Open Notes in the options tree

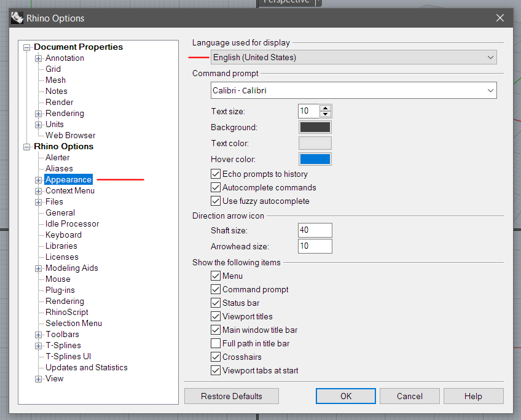click(57, 91)
